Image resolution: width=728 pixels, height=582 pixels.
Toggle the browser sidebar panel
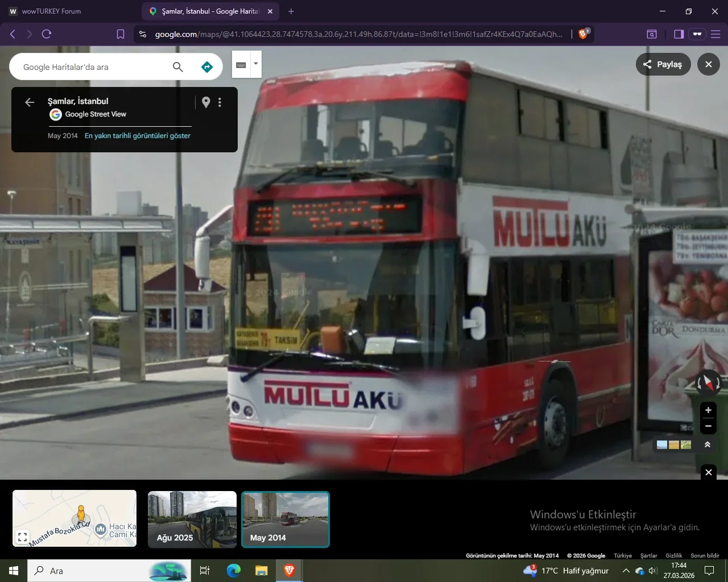point(679,34)
